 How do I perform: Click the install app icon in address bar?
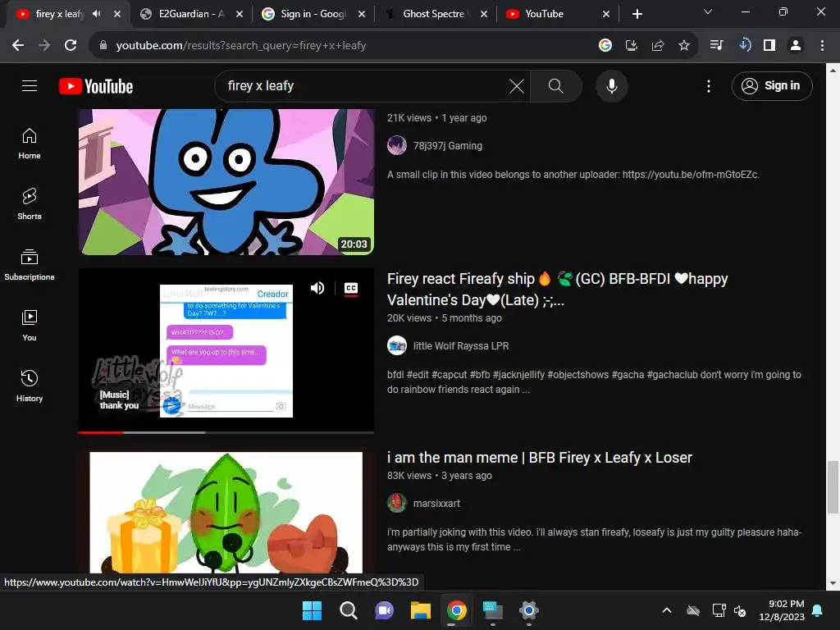[x=632, y=46]
